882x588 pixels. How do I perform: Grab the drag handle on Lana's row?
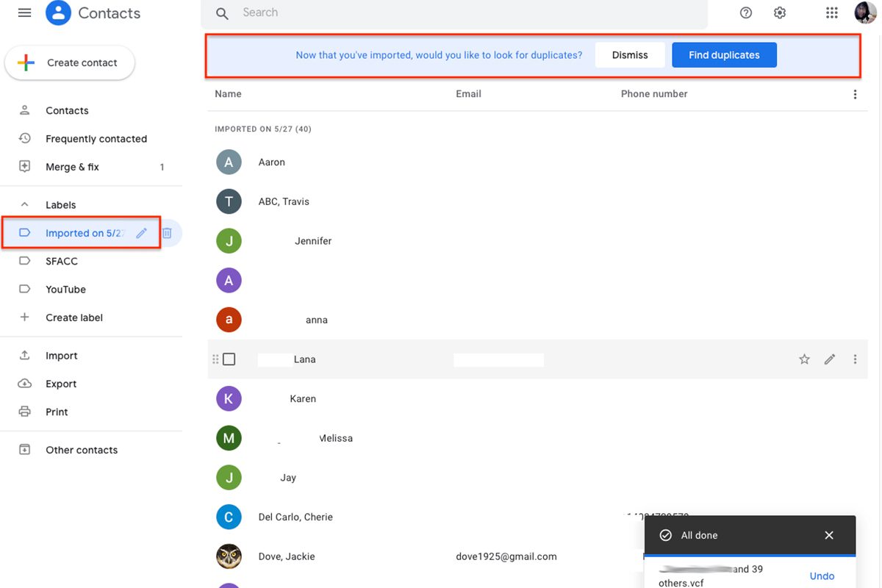(215, 359)
